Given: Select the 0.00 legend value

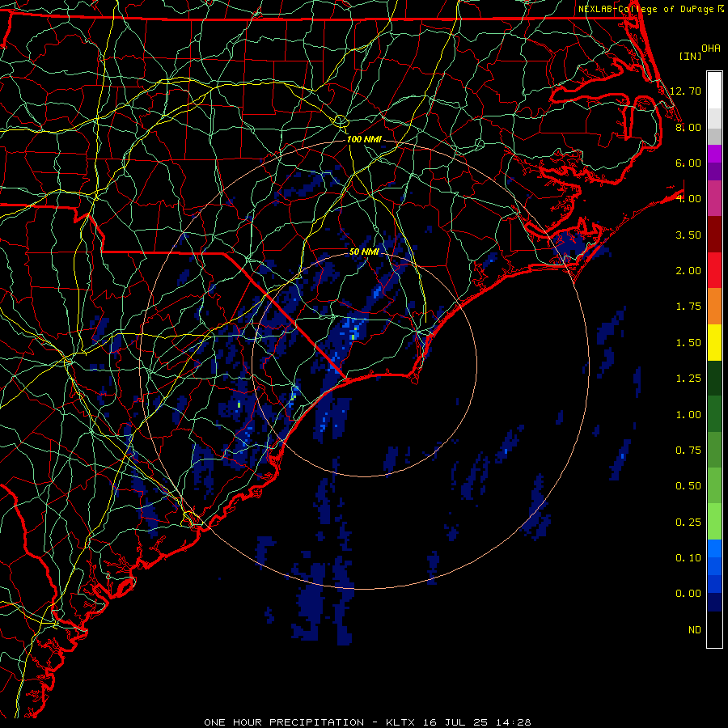Looking at the screenshot, I should coord(688,594).
